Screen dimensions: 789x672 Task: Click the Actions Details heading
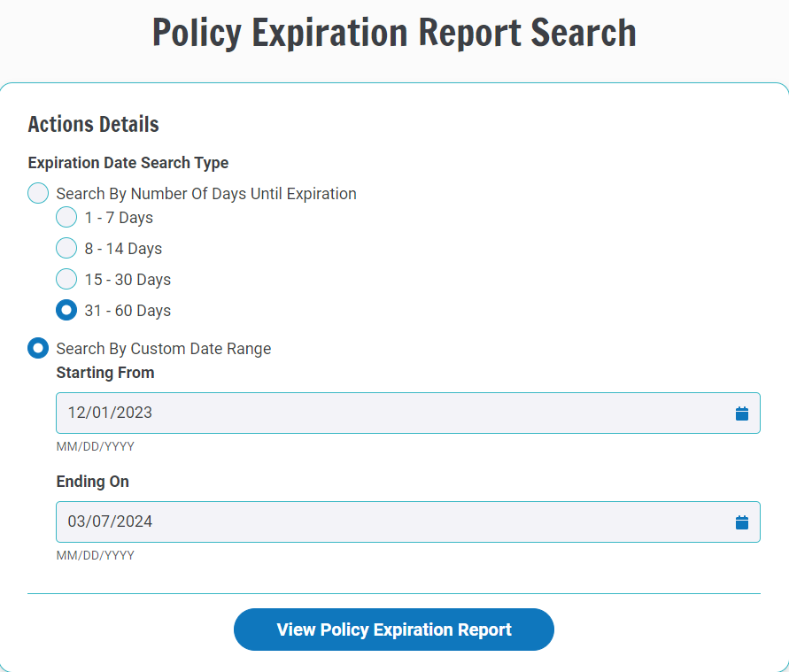point(93,124)
